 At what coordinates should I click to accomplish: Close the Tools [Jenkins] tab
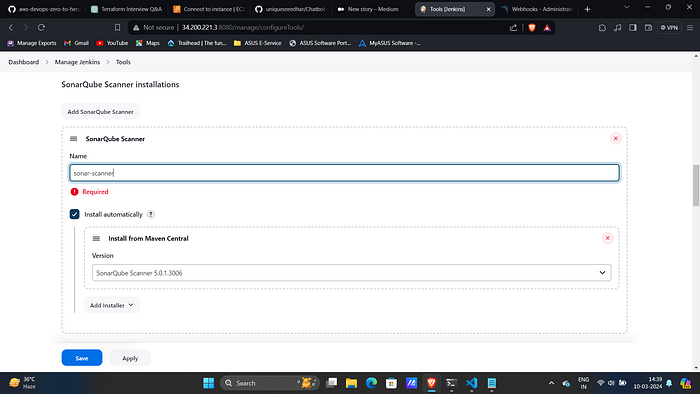488,9
